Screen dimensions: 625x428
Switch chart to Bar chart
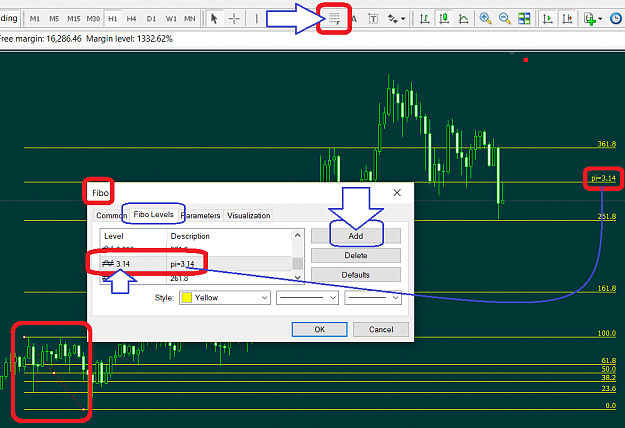[x=425, y=18]
